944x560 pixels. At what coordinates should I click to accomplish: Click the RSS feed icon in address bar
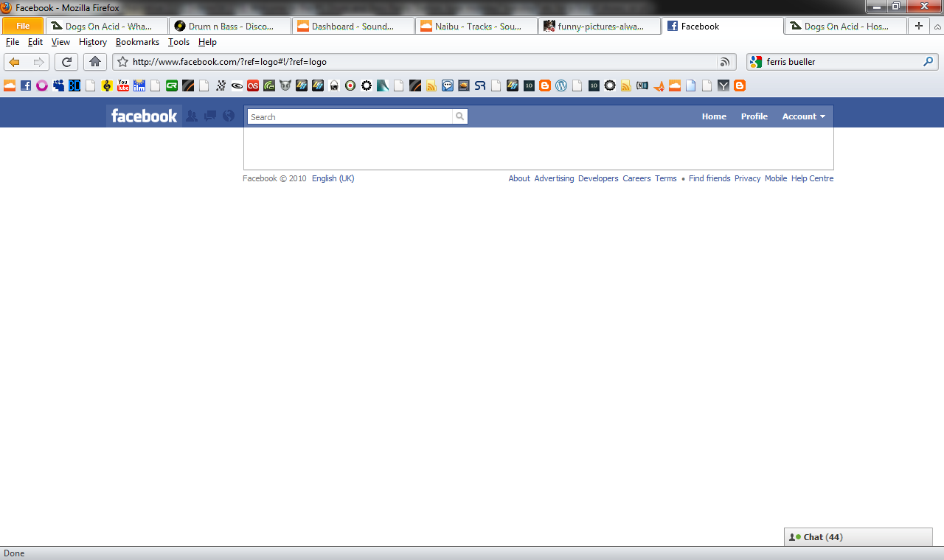[725, 62]
